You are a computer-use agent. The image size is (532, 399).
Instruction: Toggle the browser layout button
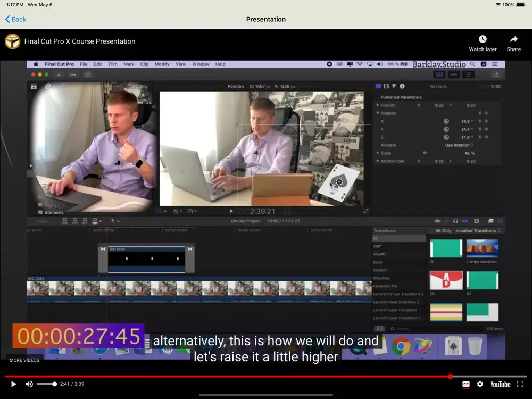coord(439,74)
